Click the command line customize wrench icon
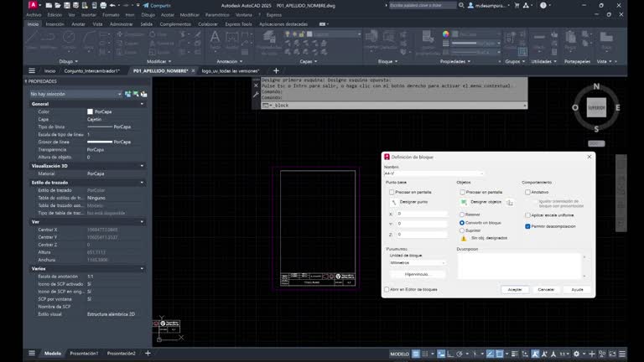This screenshot has height=362, width=644. click(257, 95)
